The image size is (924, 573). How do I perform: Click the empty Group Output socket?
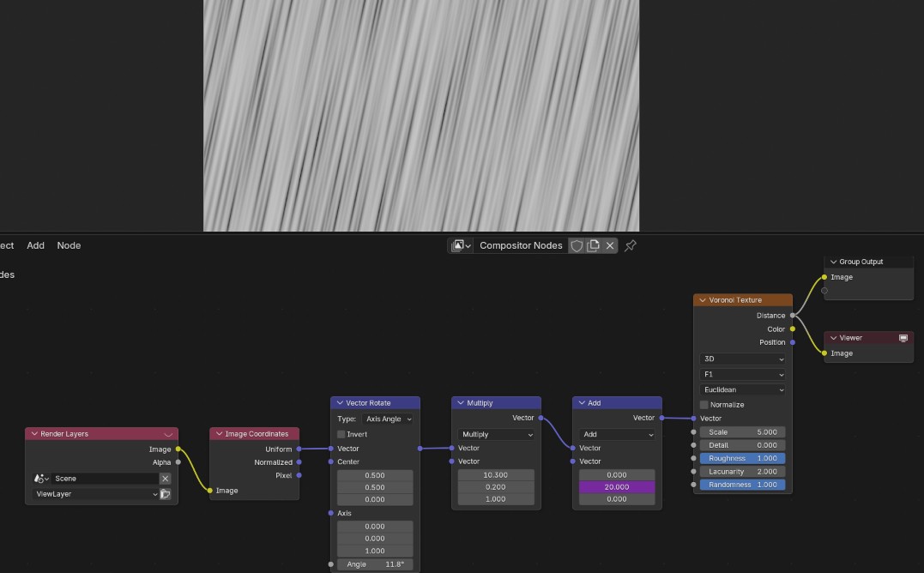(x=824, y=290)
